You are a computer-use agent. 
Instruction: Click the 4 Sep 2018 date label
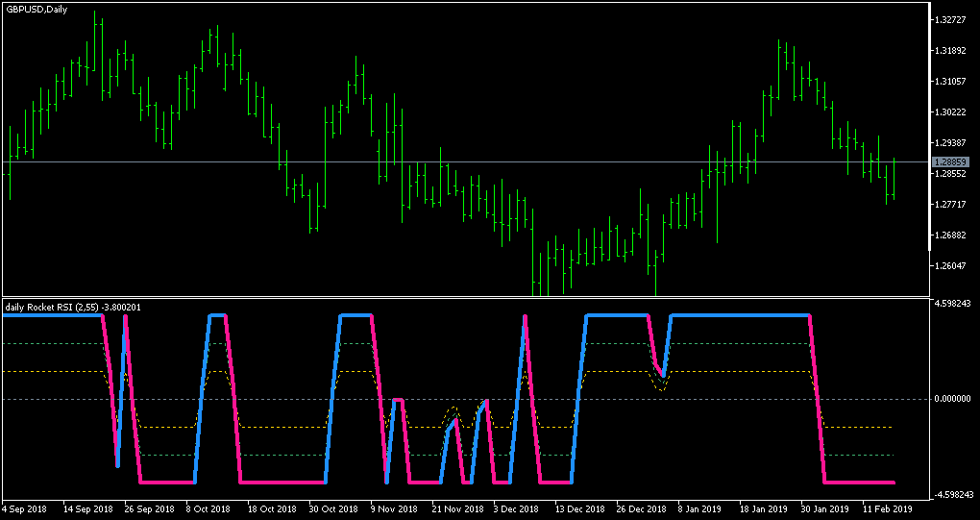[x=26, y=508]
